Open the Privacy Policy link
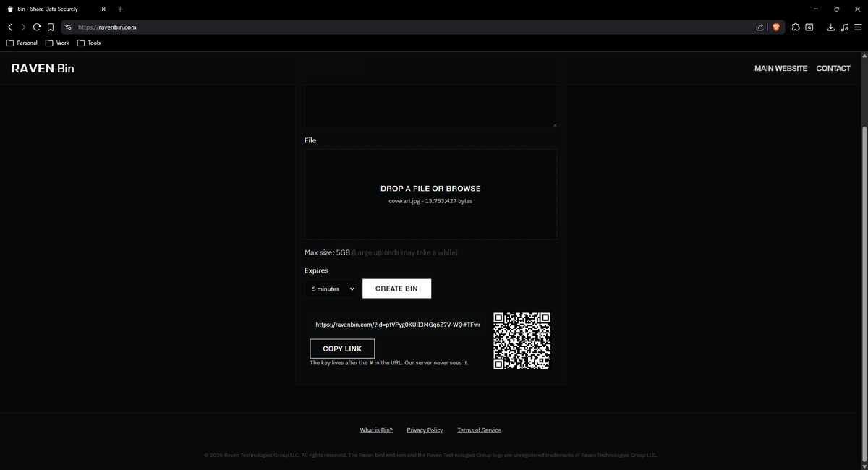 425,430
